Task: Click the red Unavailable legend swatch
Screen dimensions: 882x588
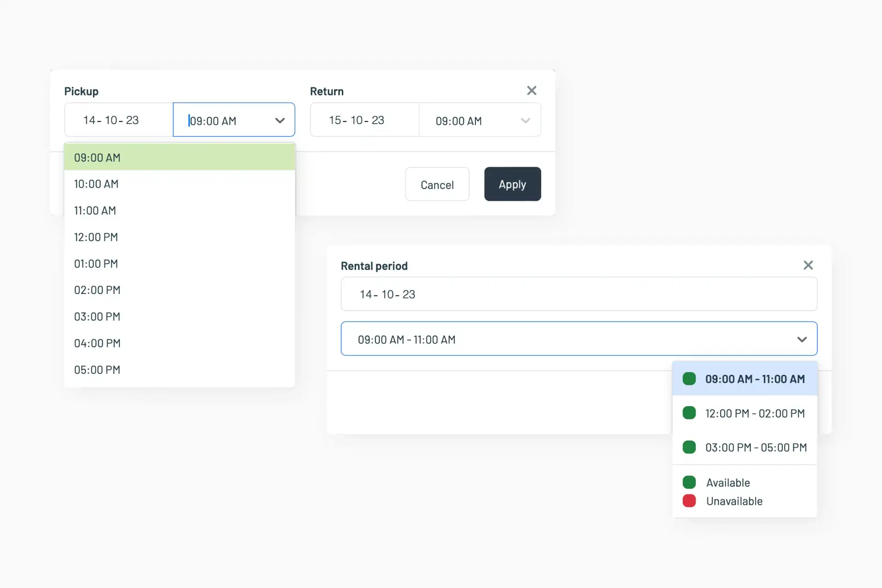Action: 689,501
